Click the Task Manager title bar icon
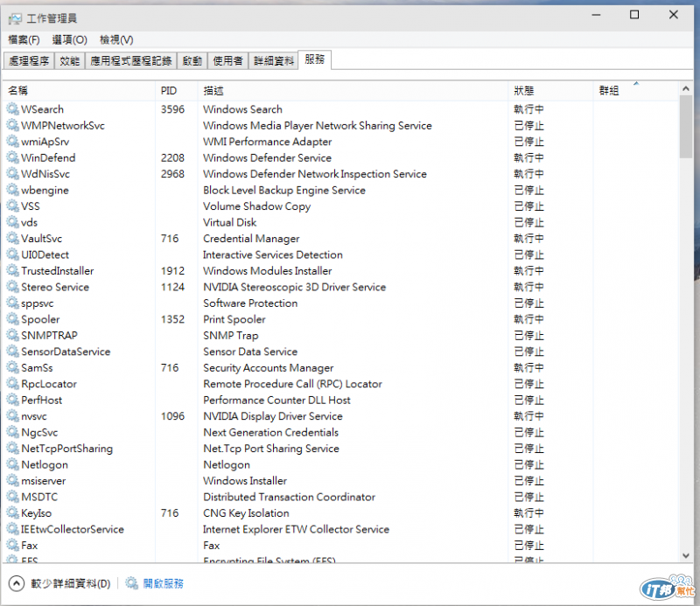The height and width of the screenshot is (606, 700). pos(15,18)
